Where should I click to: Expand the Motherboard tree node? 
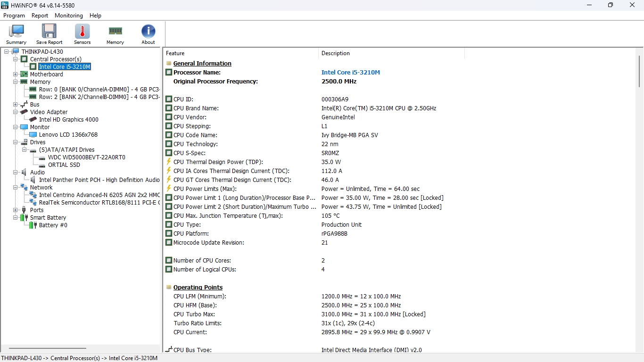(x=16, y=74)
